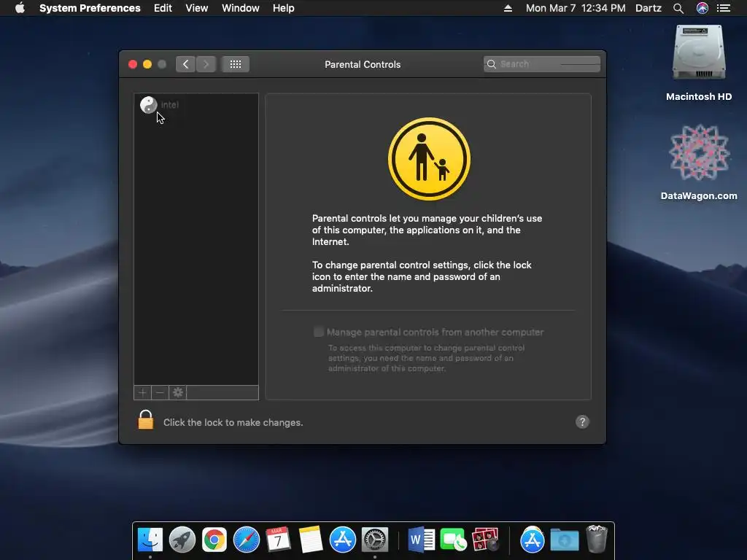Select the intel user account
This screenshot has height=560, width=747.
(x=196, y=105)
